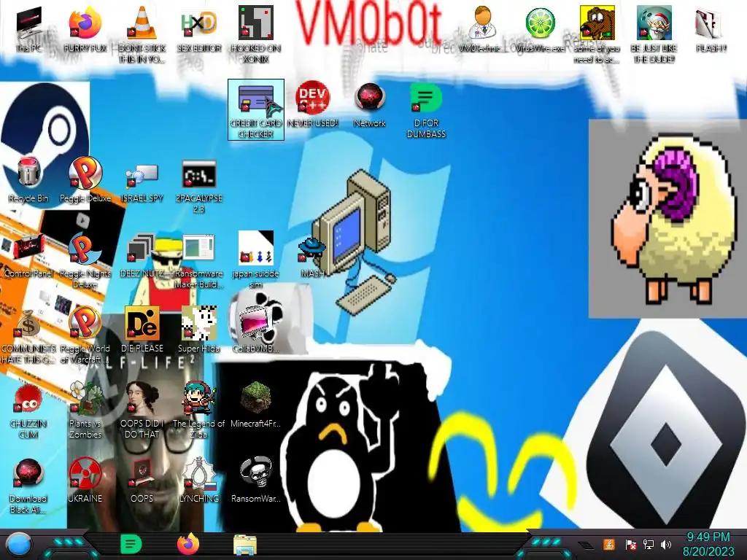This screenshot has height=560, width=747.
Task: Open the Control Panel icon
Action: pyautogui.click(x=28, y=256)
